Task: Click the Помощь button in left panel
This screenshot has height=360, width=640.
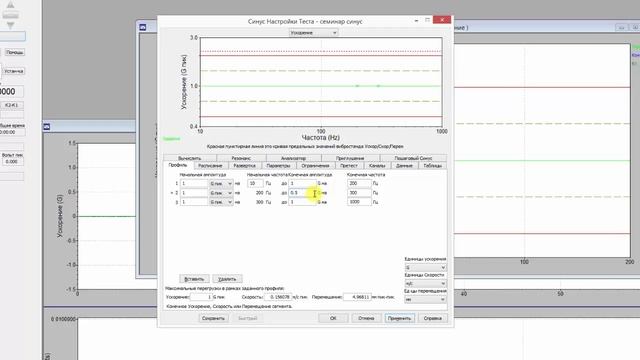Action: click(15, 53)
